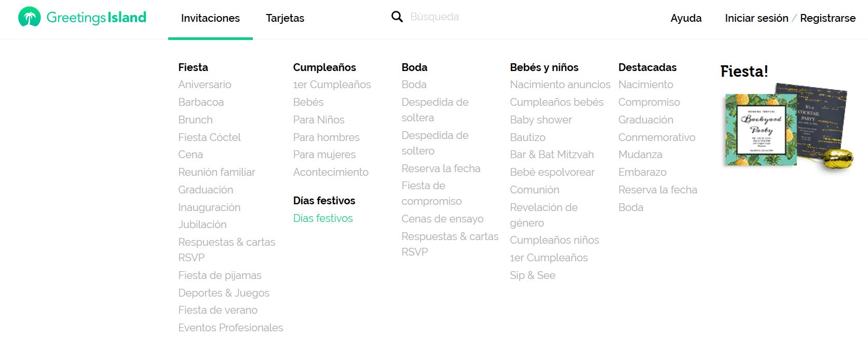Select the Aniversario category under Fiesta
The height and width of the screenshot is (351, 868).
(205, 85)
